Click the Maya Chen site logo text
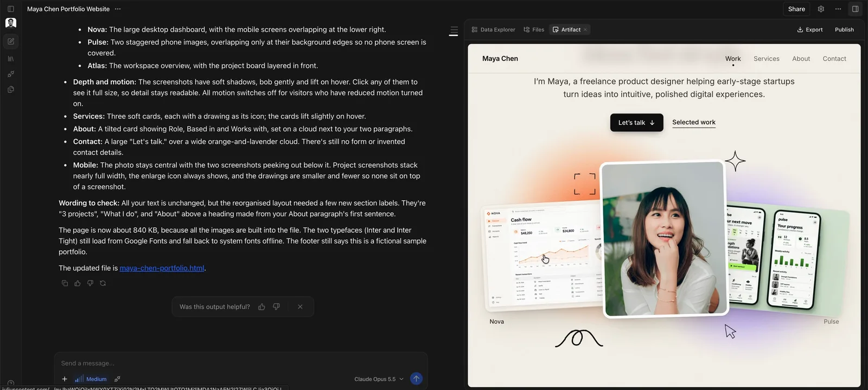 click(x=500, y=59)
